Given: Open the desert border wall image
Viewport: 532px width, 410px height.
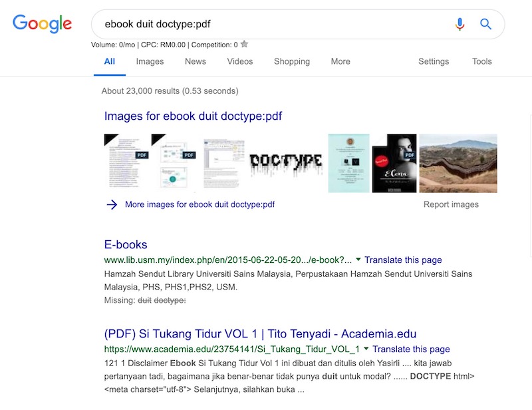Looking at the screenshot, I should (458, 163).
